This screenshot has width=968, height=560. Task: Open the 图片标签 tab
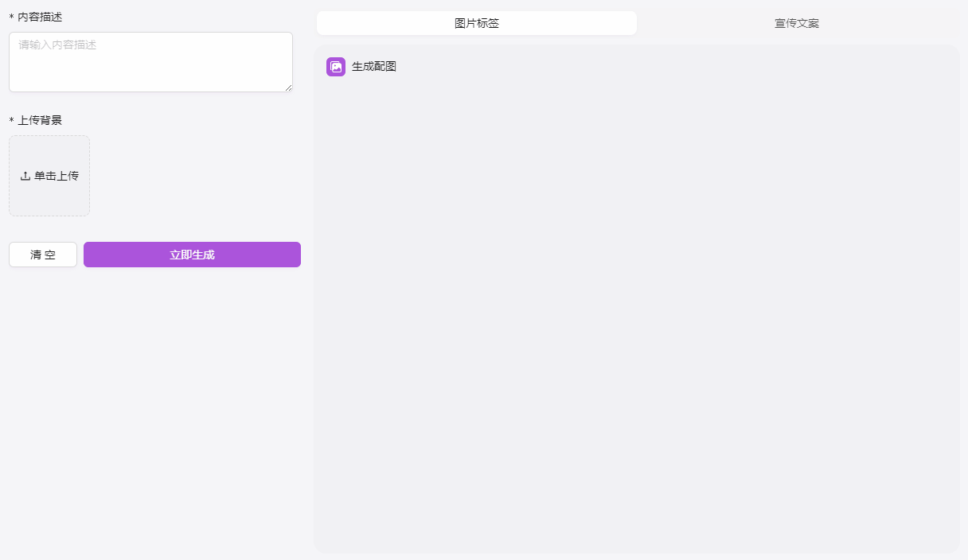(x=476, y=23)
